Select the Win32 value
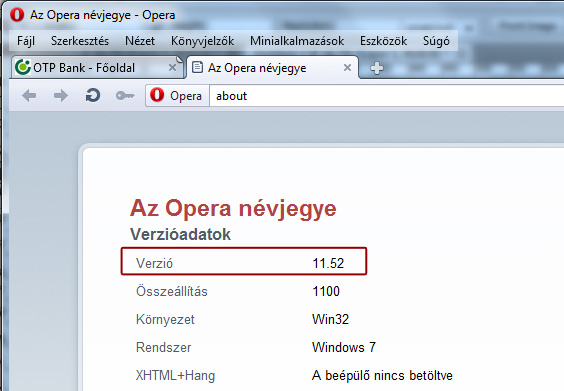The image size is (564, 391). pyautogui.click(x=330, y=319)
